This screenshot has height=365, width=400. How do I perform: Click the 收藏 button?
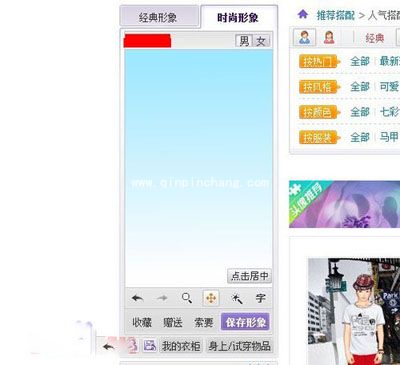point(142,322)
